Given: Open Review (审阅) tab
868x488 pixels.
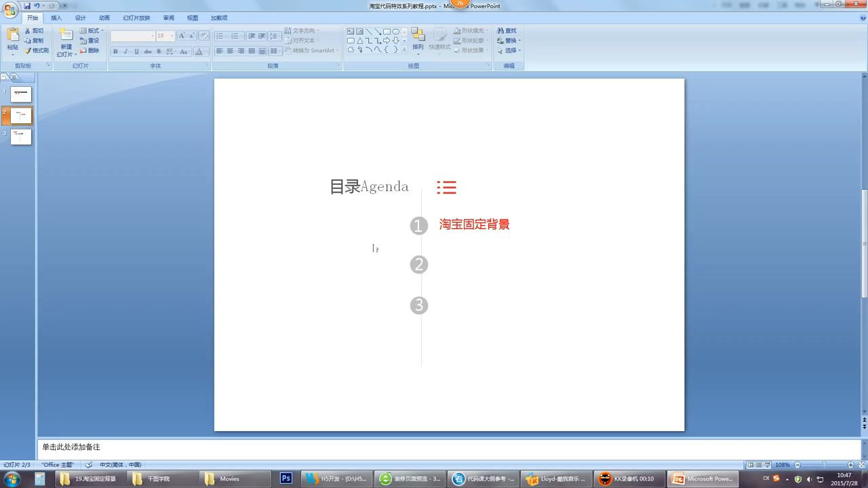Looking at the screenshot, I should [x=168, y=18].
